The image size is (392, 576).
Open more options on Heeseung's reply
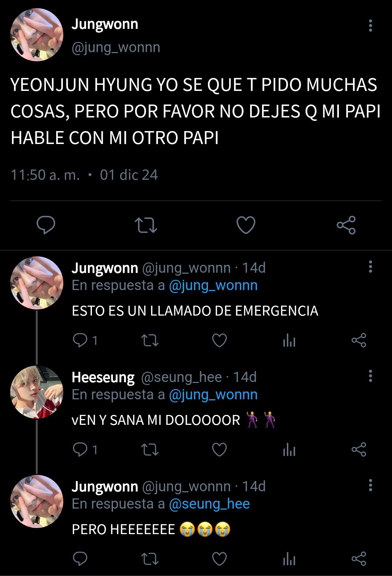tap(371, 376)
